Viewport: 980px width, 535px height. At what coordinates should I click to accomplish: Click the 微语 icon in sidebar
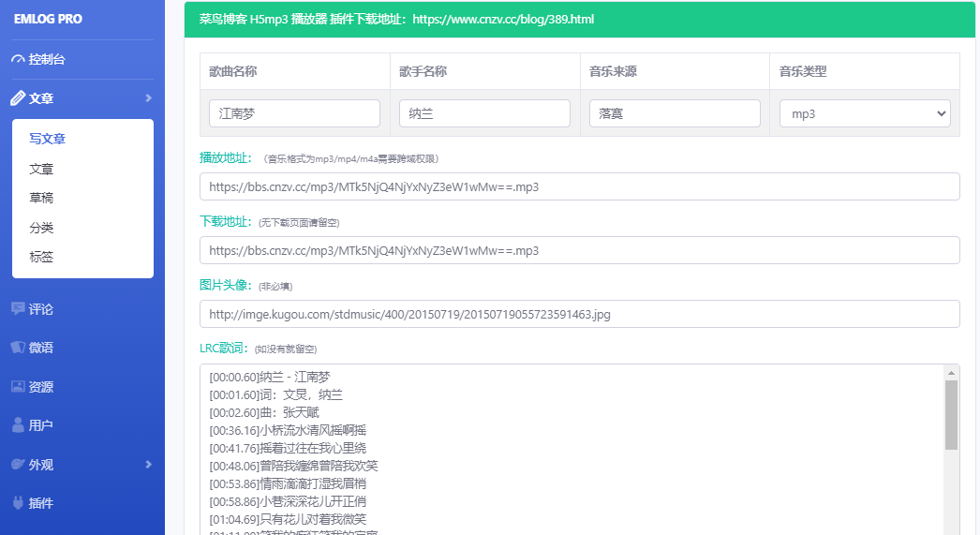point(18,348)
